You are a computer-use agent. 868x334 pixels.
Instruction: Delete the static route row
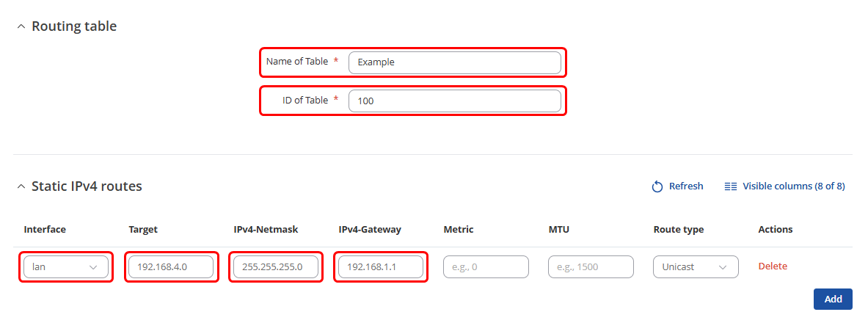pos(773,266)
